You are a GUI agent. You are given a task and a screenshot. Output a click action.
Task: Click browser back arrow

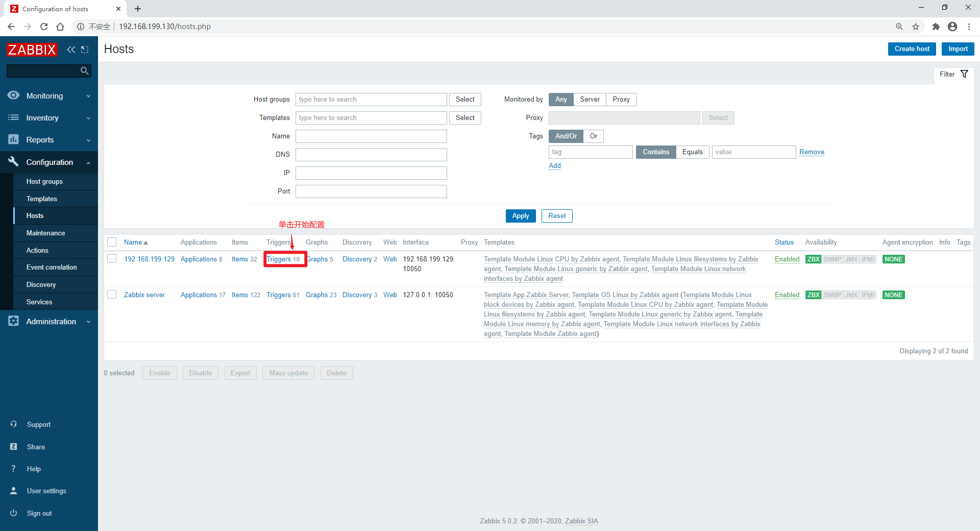pyautogui.click(x=11, y=27)
